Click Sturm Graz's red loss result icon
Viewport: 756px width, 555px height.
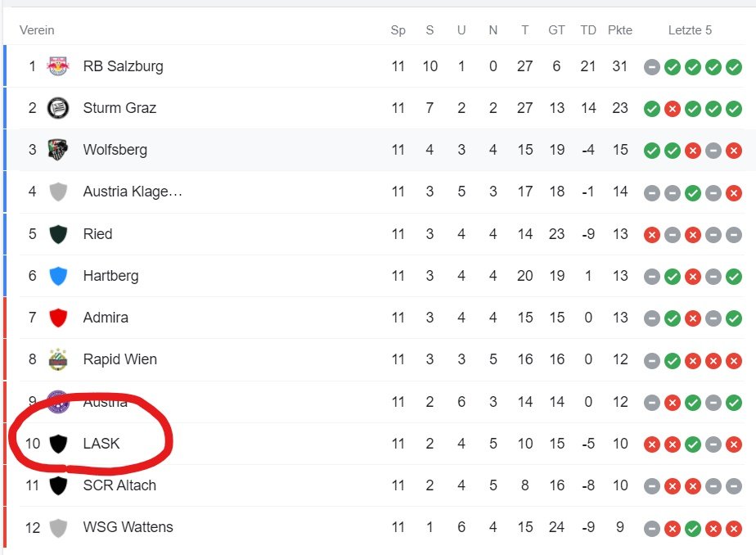pyautogui.click(x=672, y=109)
